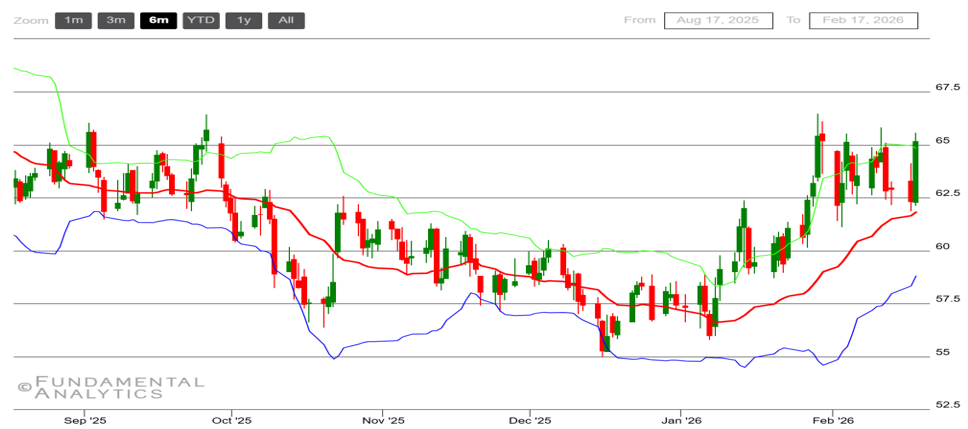Click the active 6m zoom button
The height and width of the screenshot is (429, 968).
point(158,20)
